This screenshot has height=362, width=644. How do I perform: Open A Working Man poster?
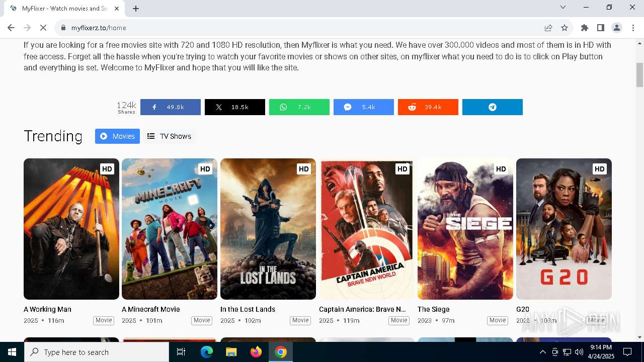coord(71,229)
